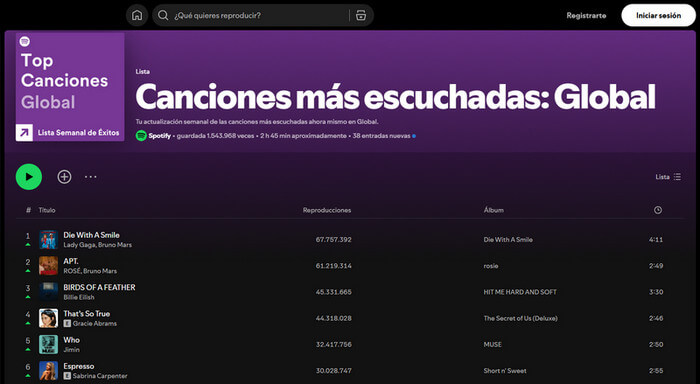Screen dimensions: 700x384
Task: Open album HIT ME HARD AND SOFT
Action: (520, 292)
